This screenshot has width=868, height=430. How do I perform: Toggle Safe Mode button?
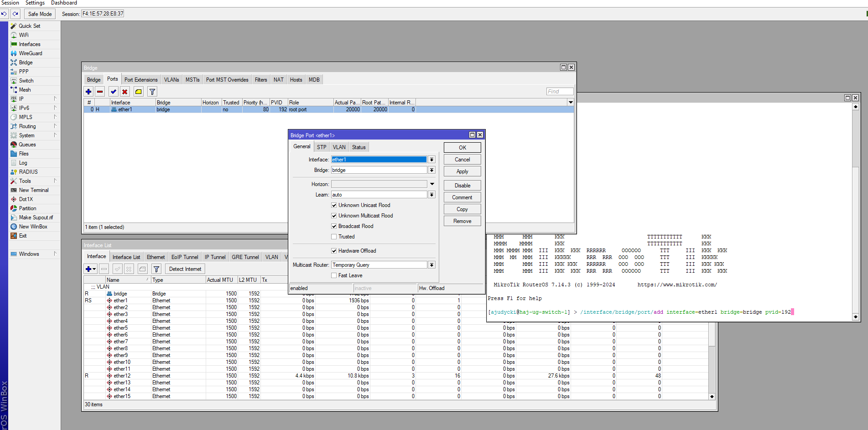pos(40,14)
